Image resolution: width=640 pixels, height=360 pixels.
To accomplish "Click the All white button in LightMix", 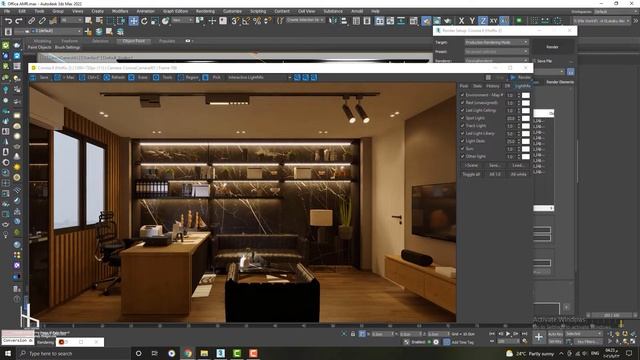I will pyautogui.click(x=518, y=174).
